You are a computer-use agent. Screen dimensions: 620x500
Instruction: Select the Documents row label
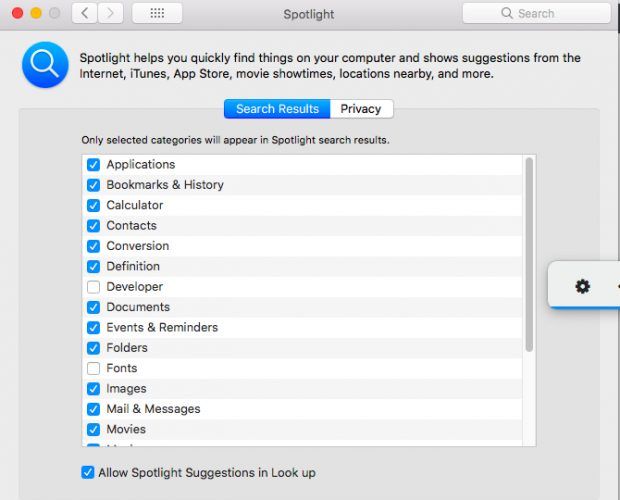[x=138, y=307]
